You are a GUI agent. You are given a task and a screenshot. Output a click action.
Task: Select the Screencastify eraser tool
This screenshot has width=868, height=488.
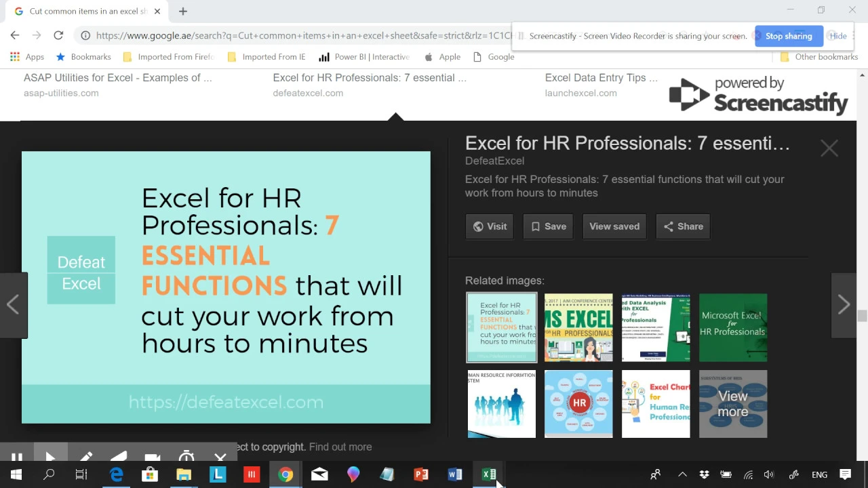(119, 457)
